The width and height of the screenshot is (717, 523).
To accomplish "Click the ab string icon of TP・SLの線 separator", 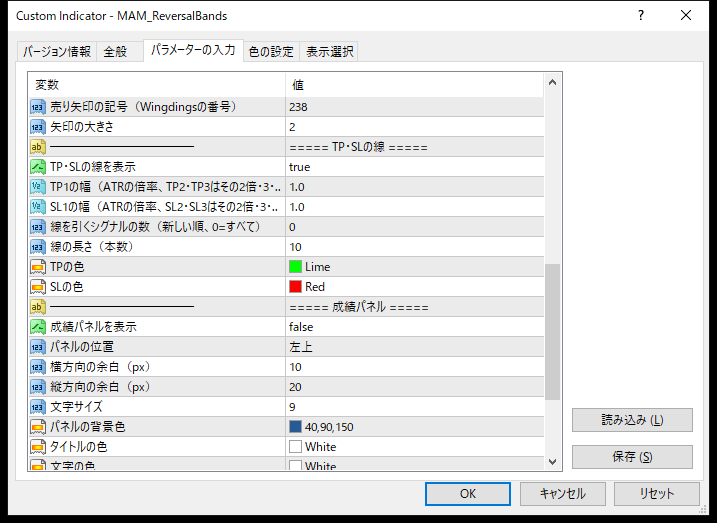I will pos(38,147).
